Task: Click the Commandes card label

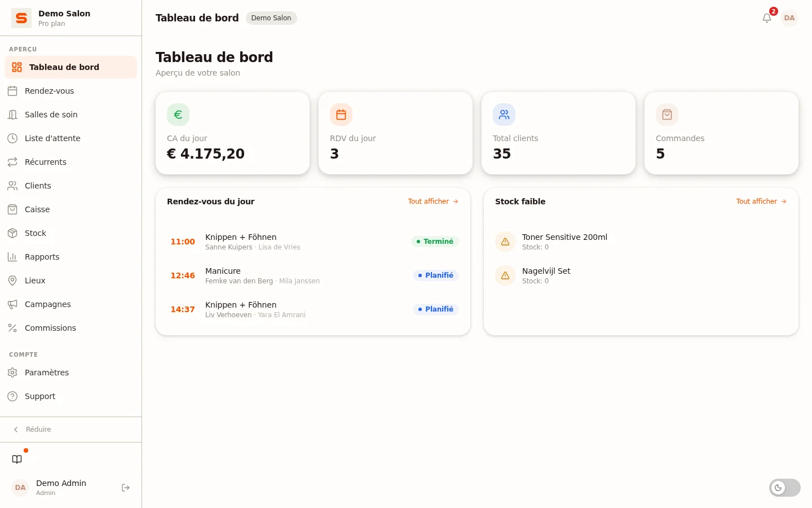Action: (680, 138)
